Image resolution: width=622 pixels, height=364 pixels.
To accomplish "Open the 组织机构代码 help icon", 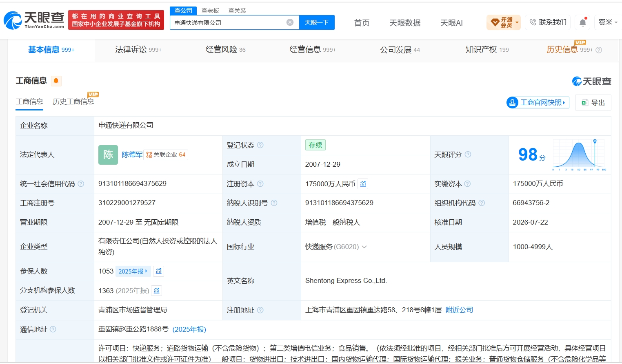I will point(482,203).
